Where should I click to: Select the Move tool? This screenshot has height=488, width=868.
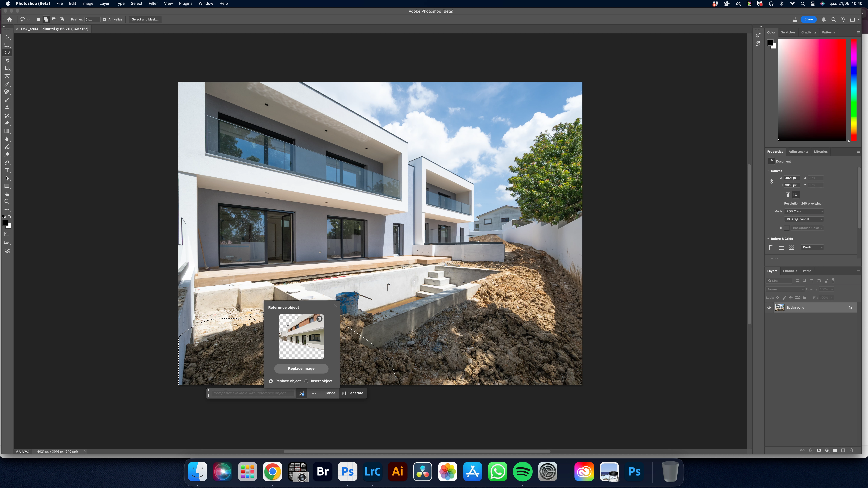point(7,37)
